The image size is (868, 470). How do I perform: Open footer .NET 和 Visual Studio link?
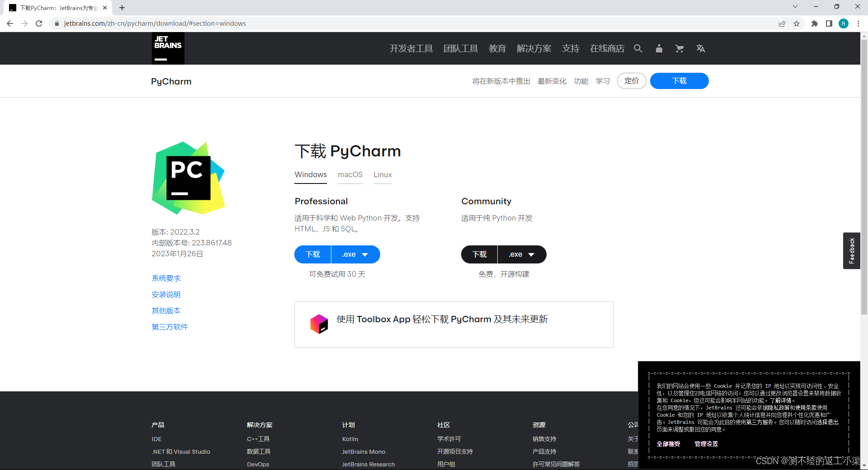[x=181, y=452]
